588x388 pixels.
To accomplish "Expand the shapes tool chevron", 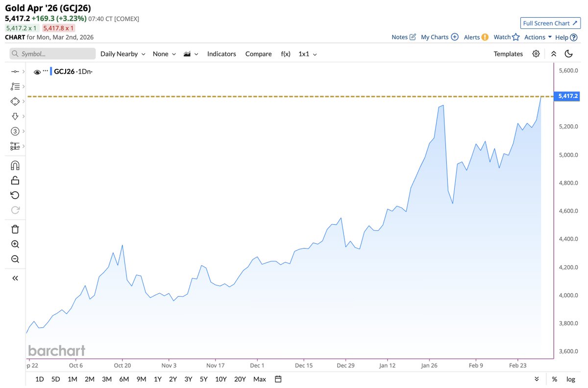I will (24, 101).
